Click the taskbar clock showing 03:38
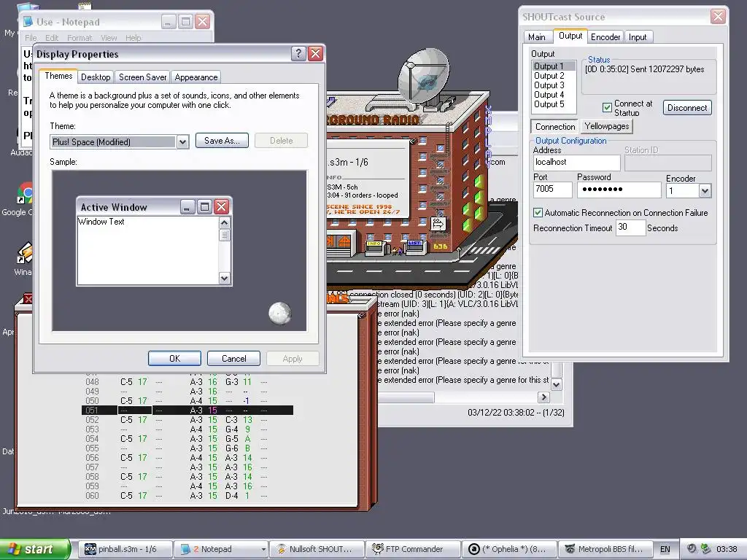The image size is (747, 560). point(727,549)
